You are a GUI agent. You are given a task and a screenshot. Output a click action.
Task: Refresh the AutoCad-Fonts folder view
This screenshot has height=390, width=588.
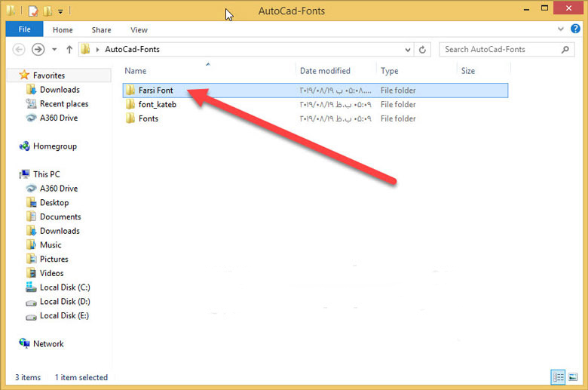pos(422,50)
